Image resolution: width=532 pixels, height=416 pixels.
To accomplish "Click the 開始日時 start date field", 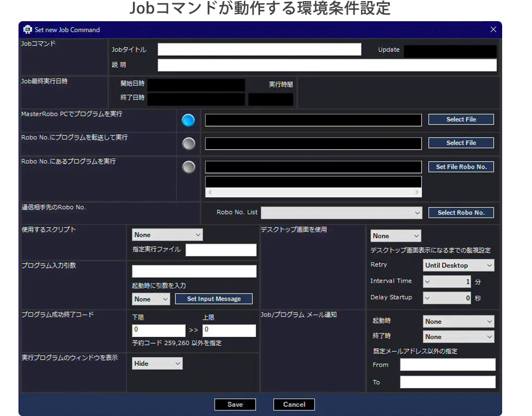I will (x=196, y=85).
